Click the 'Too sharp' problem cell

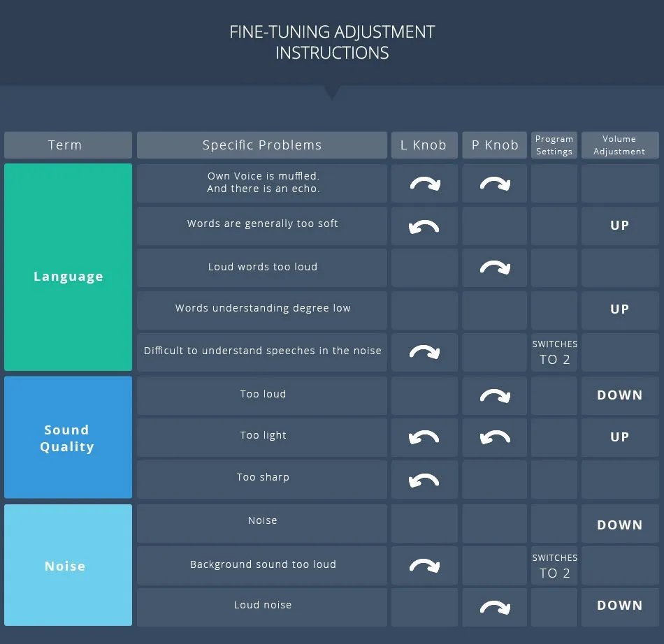click(261, 479)
